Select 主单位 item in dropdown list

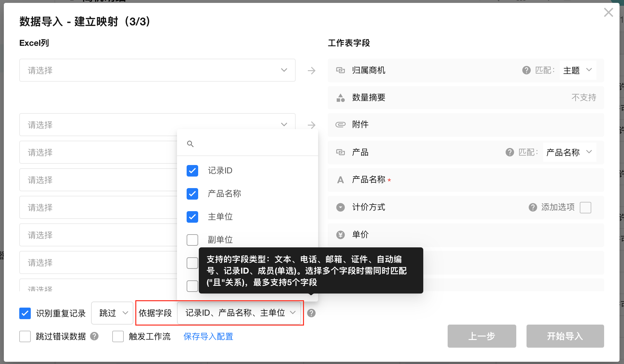pyautogui.click(x=220, y=217)
